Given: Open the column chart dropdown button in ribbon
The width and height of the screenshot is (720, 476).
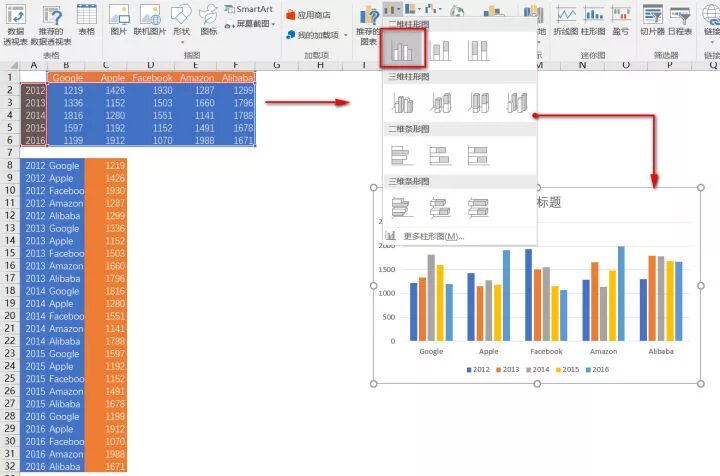Looking at the screenshot, I should [x=392, y=9].
